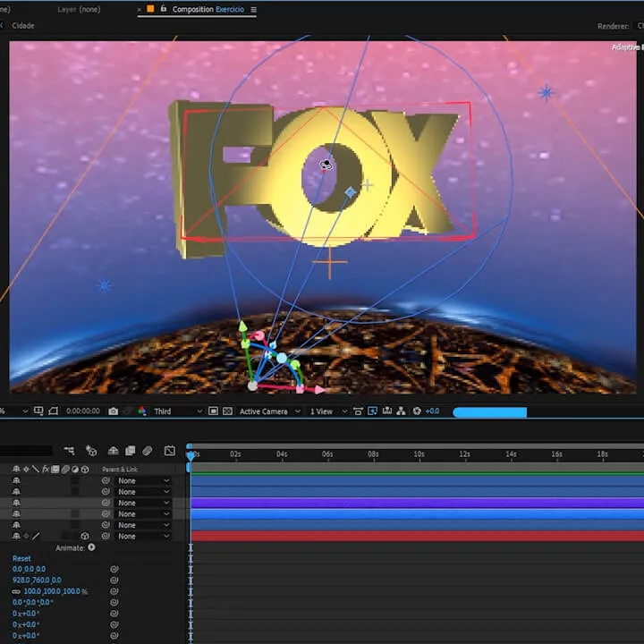
Task: Toggle the quality switch on red layer row
Action: coord(36,536)
